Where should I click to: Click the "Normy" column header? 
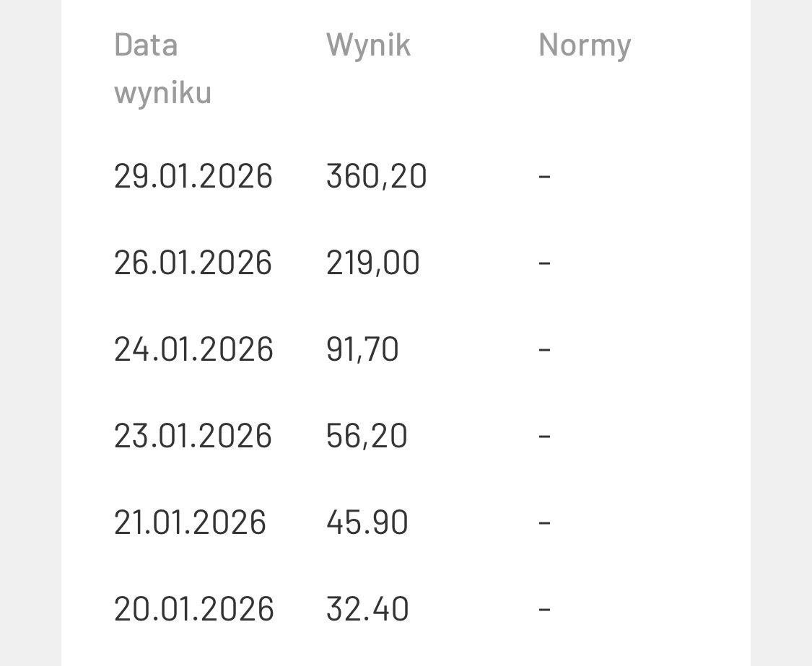pyautogui.click(x=585, y=45)
